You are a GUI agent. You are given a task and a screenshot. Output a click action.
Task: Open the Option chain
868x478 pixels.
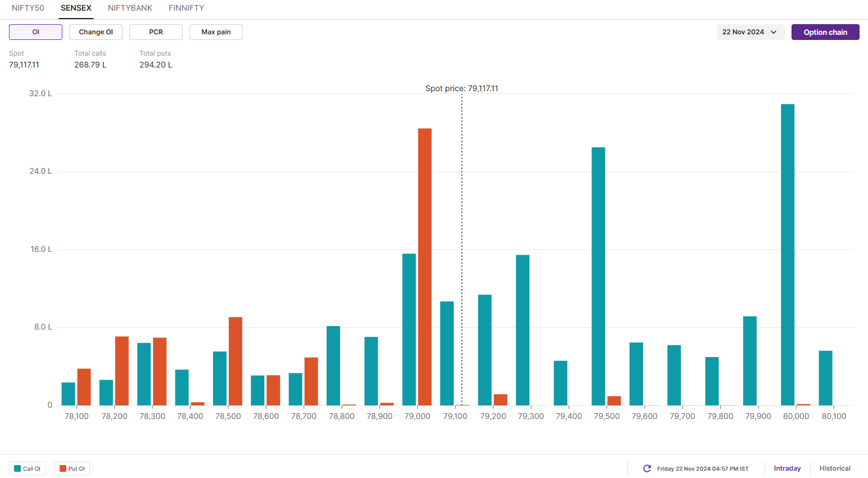(825, 32)
